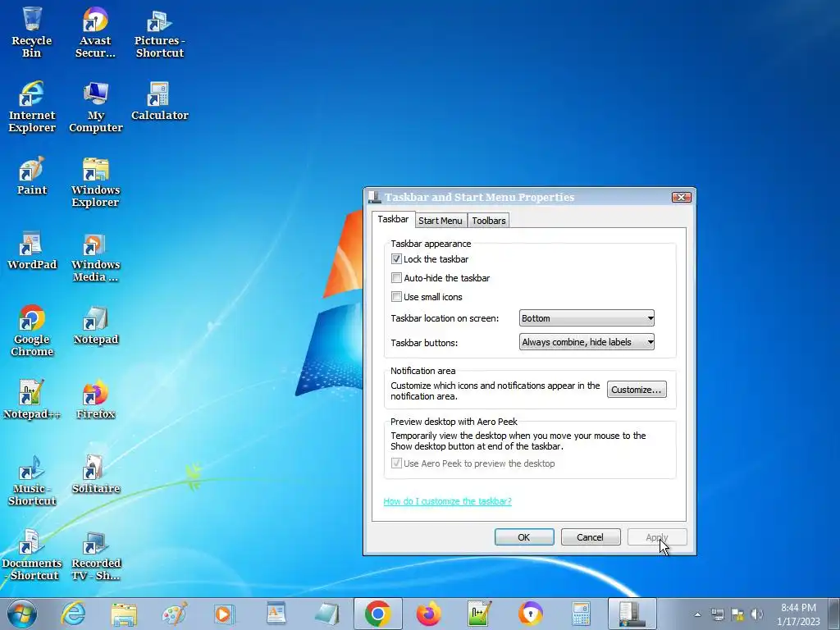The image size is (840, 630).
Task: Confirm the dialog with OK
Action: click(x=524, y=536)
